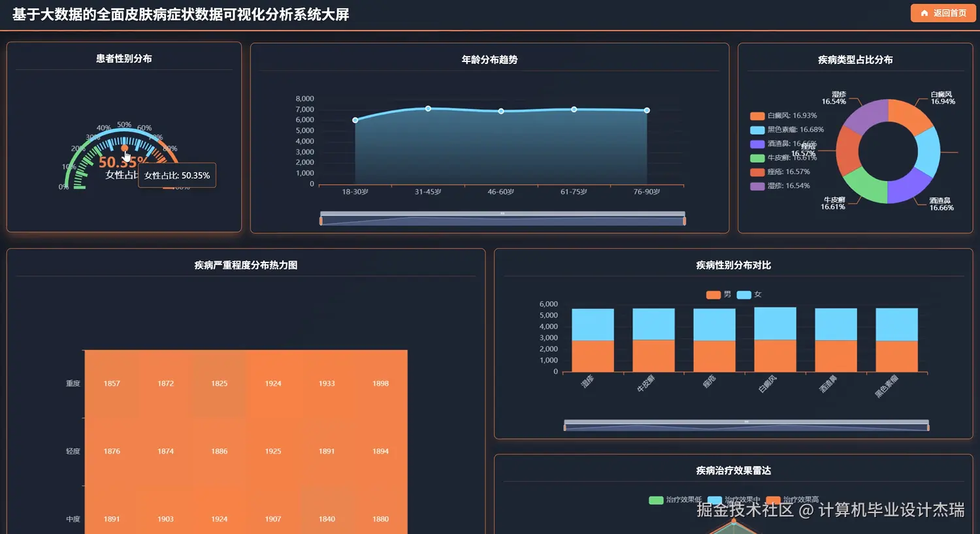
Task: Click the heatmap cell showing 1857
Action: [111, 383]
